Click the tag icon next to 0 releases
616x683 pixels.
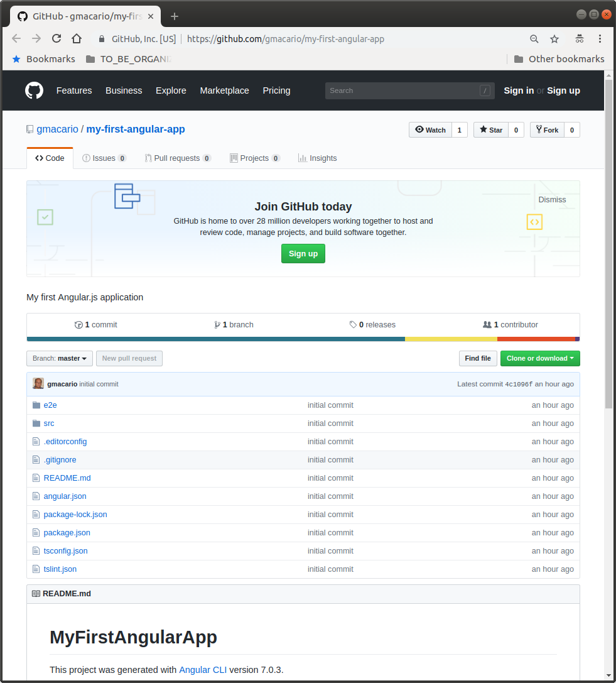(x=353, y=324)
